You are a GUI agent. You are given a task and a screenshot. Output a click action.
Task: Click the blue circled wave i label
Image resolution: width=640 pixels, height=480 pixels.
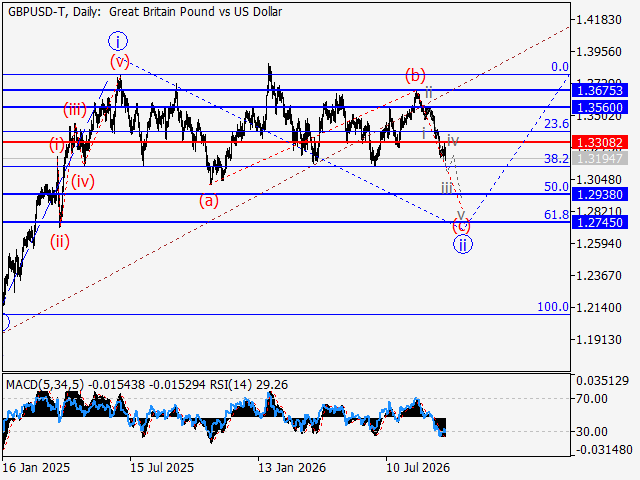[118, 41]
